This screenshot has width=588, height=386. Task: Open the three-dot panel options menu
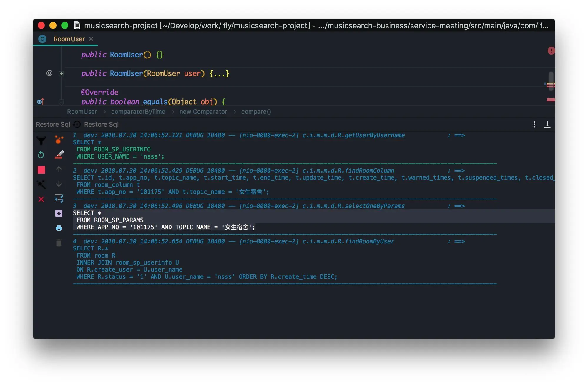click(534, 124)
